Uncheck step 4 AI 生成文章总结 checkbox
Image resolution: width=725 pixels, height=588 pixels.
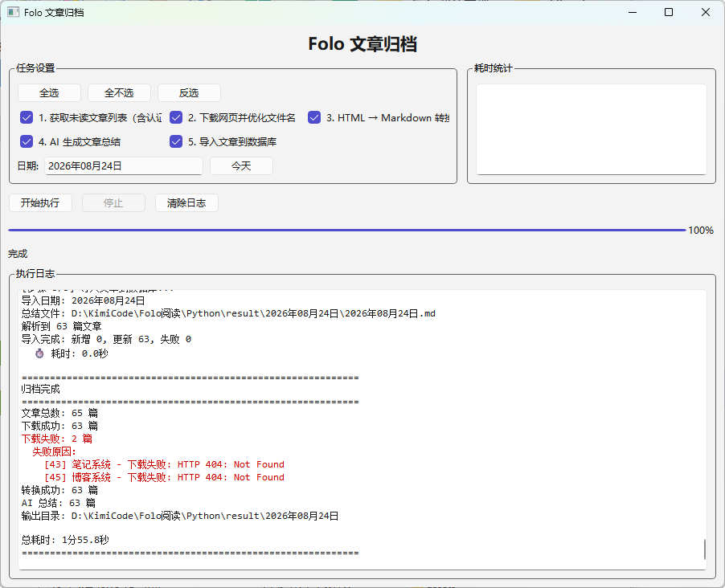coord(27,141)
